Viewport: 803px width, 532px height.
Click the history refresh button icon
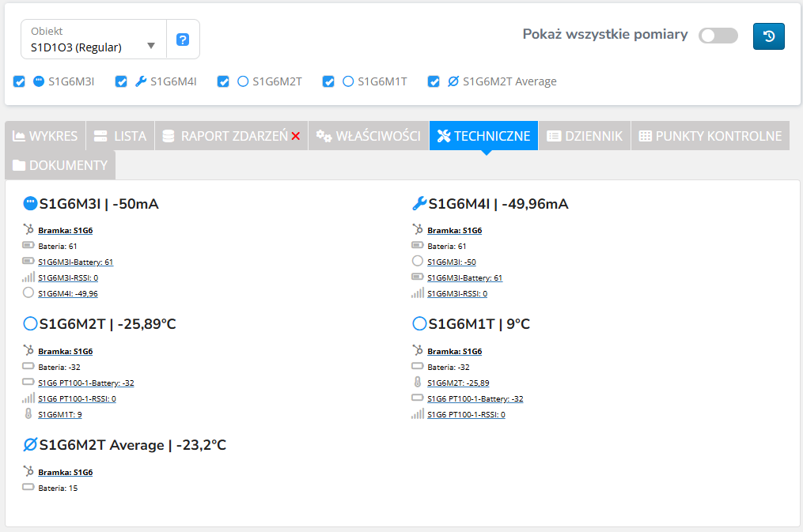768,36
